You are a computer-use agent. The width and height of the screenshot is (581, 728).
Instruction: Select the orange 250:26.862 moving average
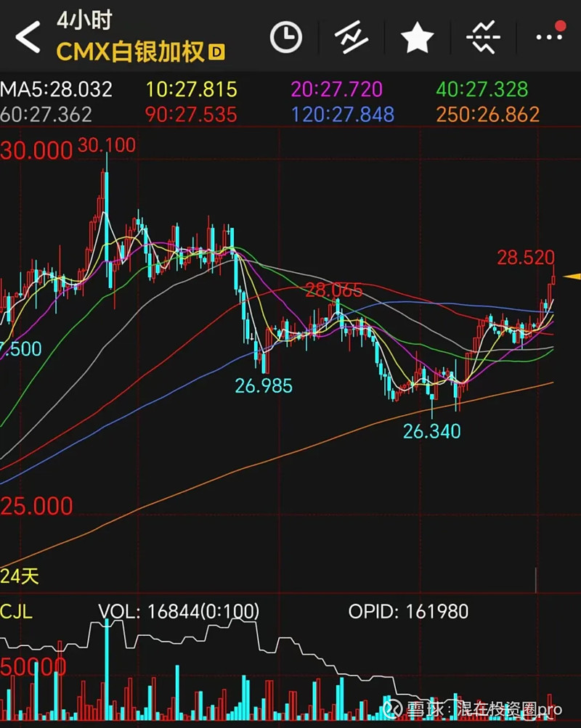[x=488, y=115]
